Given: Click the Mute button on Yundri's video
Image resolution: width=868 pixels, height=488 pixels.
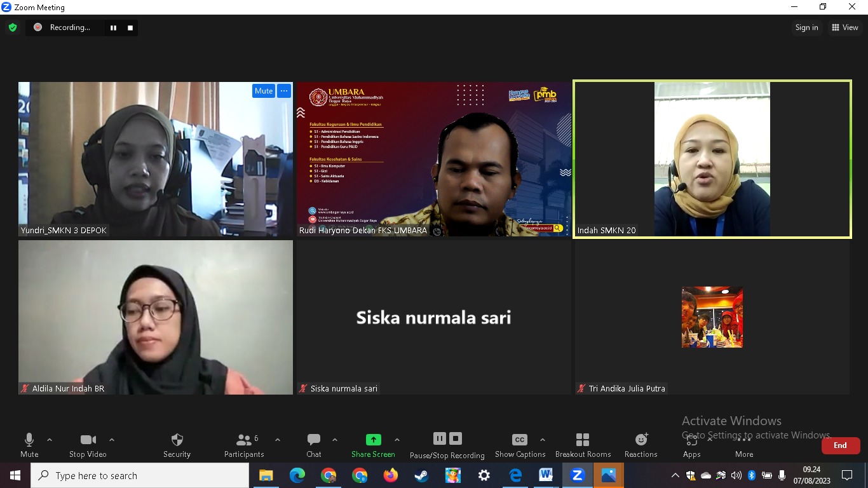Looking at the screenshot, I should pyautogui.click(x=263, y=91).
